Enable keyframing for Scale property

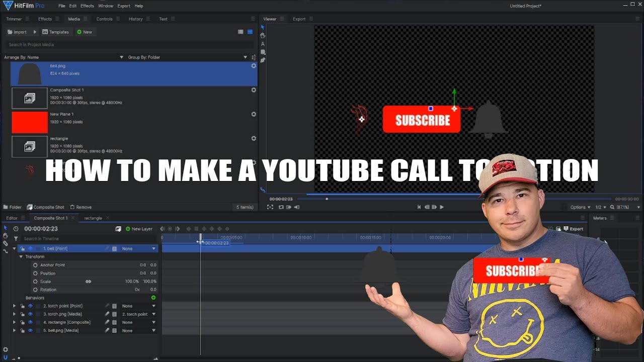coord(35,282)
